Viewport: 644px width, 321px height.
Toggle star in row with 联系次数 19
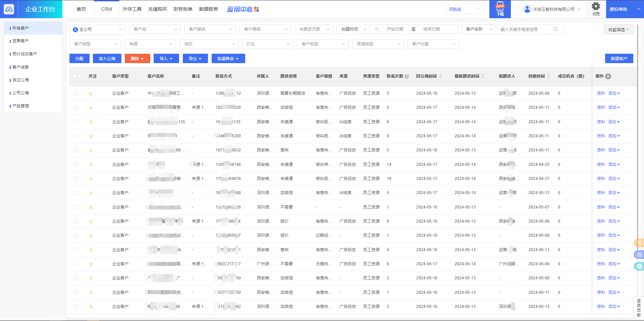(91, 179)
